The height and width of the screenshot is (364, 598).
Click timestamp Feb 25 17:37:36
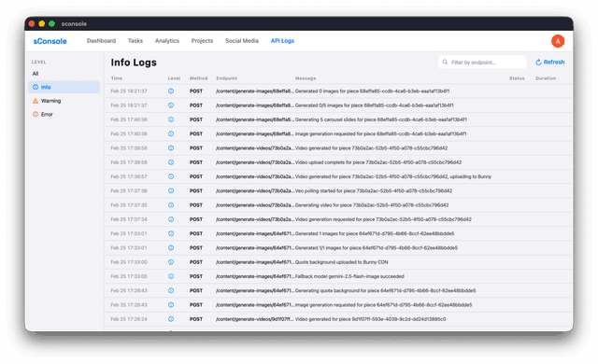(x=129, y=190)
